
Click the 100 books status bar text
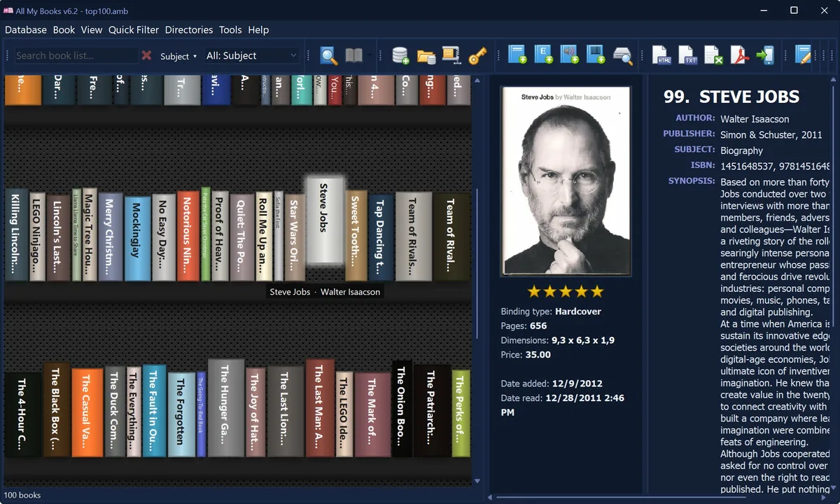(x=22, y=495)
